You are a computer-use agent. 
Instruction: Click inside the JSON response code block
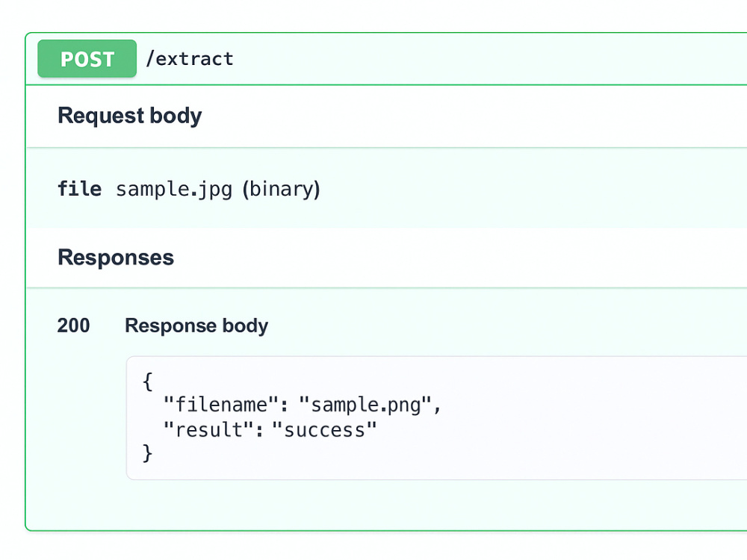tap(436, 417)
